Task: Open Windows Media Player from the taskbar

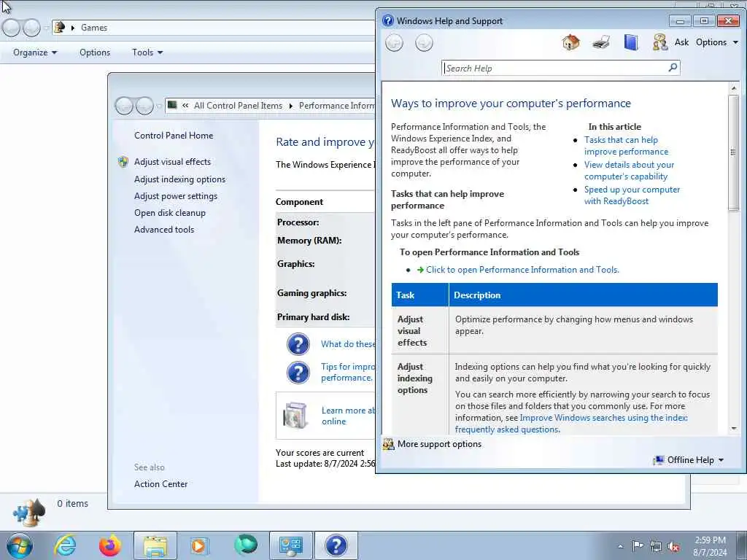Action: 199,545
